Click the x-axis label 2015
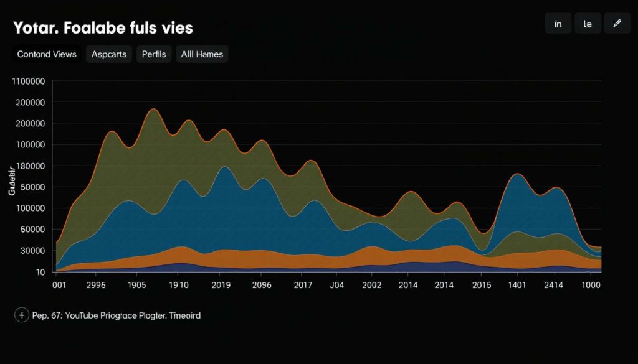The height and width of the screenshot is (364, 638). [x=482, y=285]
